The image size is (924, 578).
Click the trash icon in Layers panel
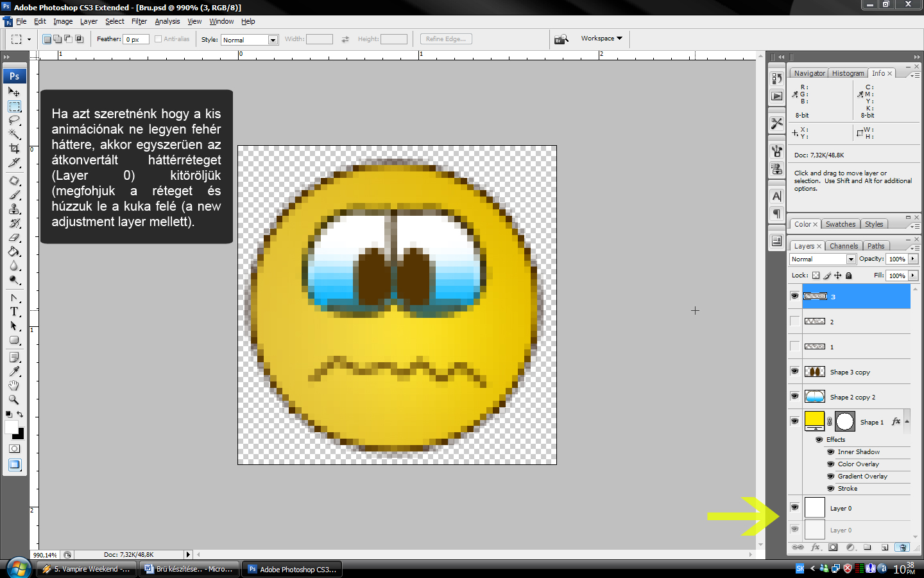(x=902, y=547)
